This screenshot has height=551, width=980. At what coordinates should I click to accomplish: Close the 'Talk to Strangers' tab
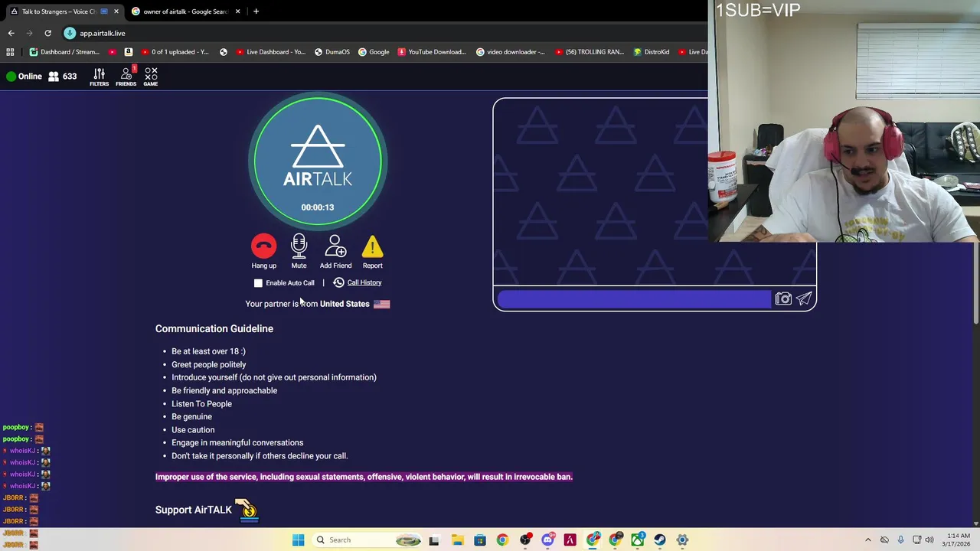[116, 11]
